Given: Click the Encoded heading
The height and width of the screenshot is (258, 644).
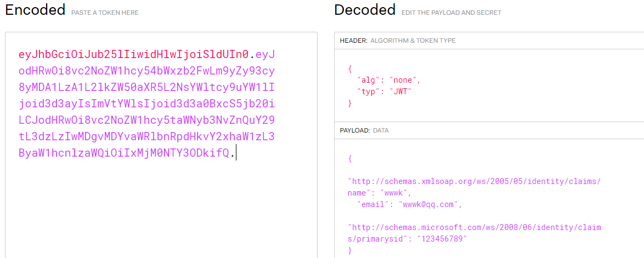Looking at the screenshot, I should point(35,9).
